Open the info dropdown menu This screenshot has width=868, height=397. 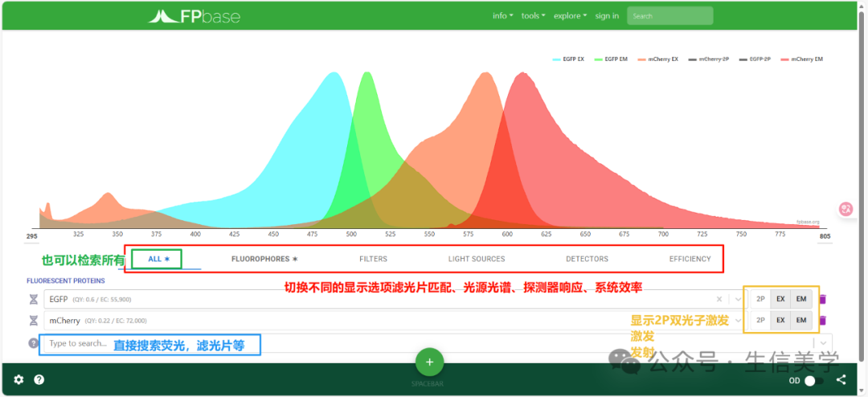click(x=502, y=16)
